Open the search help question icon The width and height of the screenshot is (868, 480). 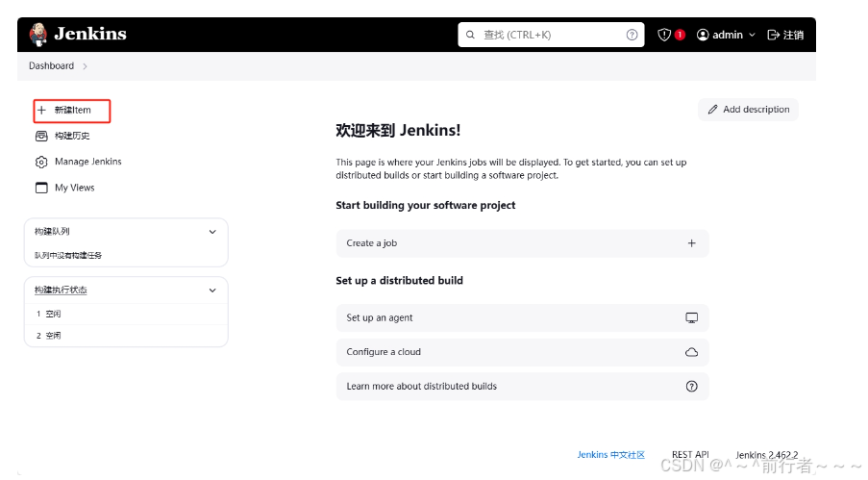tap(632, 35)
